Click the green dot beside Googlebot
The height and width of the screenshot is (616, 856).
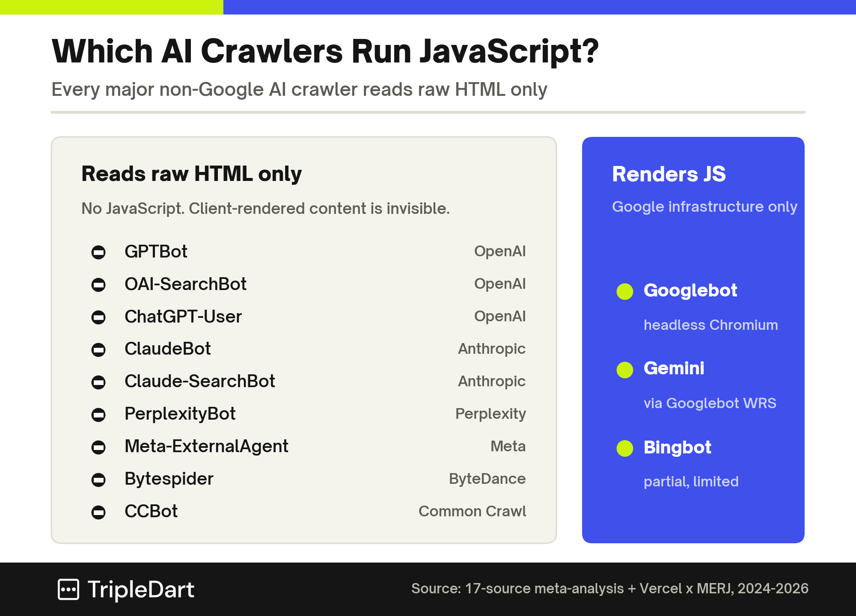click(625, 292)
